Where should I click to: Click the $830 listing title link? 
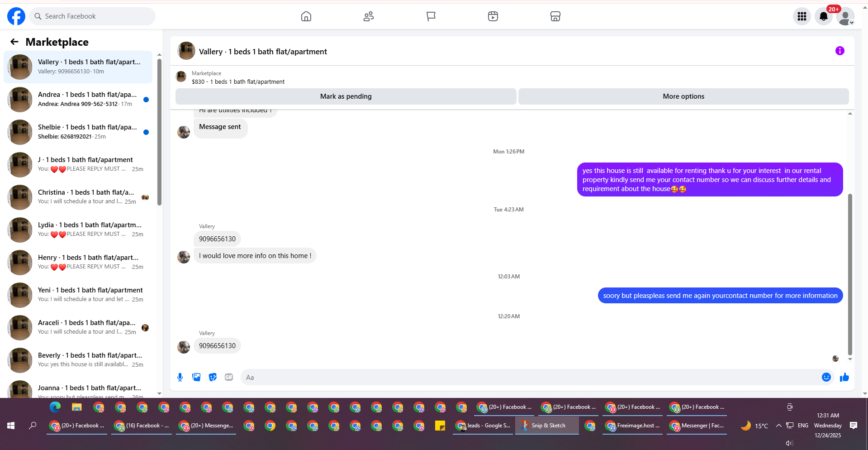click(x=238, y=82)
